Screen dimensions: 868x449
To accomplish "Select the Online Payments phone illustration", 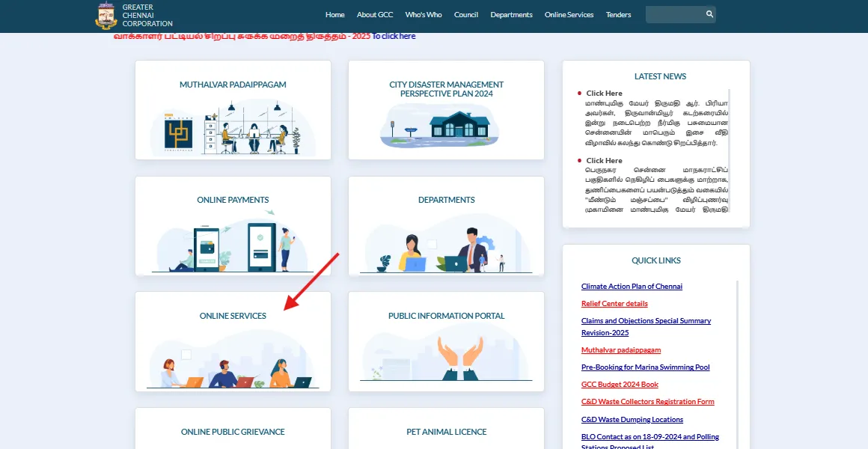I will pyautogui.click(x=233, y=243).
